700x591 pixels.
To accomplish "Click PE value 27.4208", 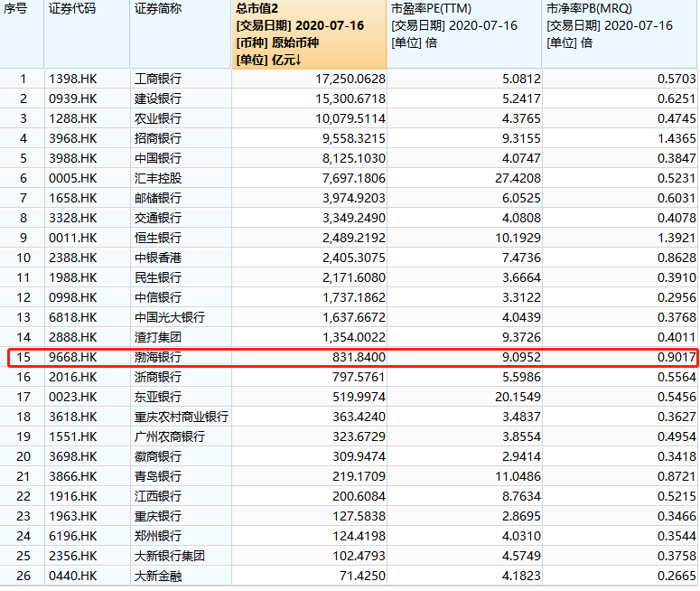I will [518, 178].
